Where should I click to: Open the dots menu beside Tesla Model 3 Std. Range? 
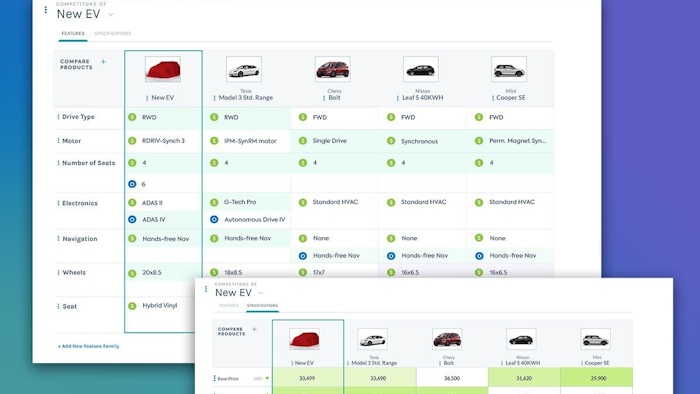pyautogui.click(x=214, y=98)
